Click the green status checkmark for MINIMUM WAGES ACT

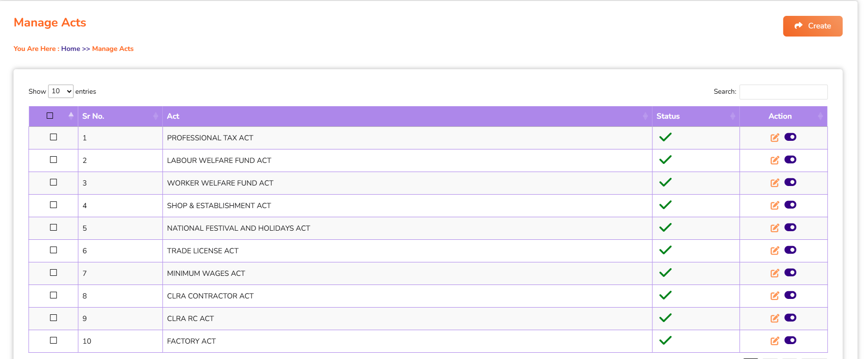pyautogui.click(x=665, y=272)
